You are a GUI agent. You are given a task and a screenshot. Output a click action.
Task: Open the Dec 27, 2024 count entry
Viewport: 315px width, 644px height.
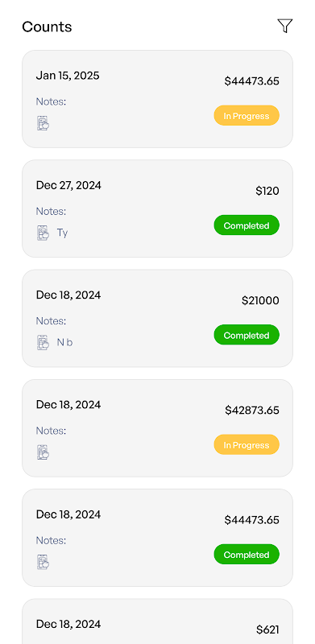tap(158, 208)
